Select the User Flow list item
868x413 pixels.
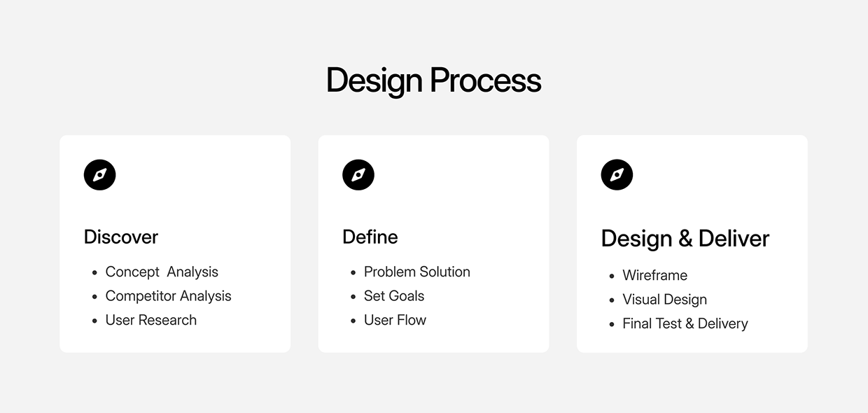point(395,320)
